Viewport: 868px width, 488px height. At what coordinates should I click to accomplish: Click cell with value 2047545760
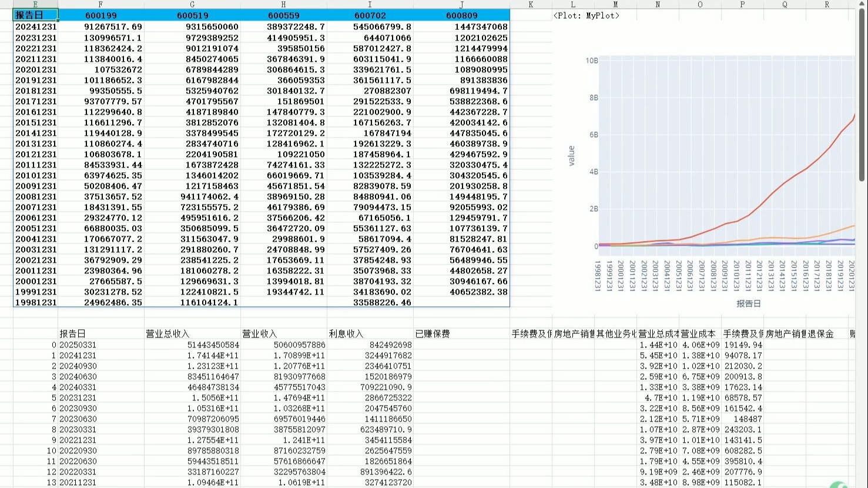370,408
